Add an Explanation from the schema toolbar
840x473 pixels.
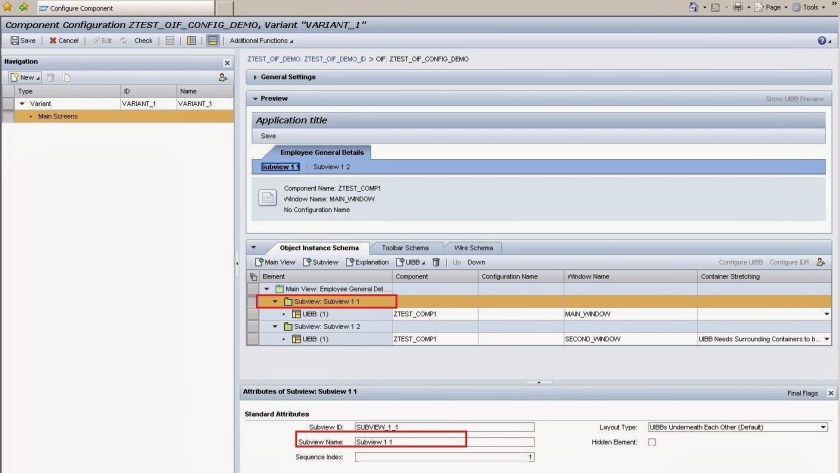click(366, 262)
